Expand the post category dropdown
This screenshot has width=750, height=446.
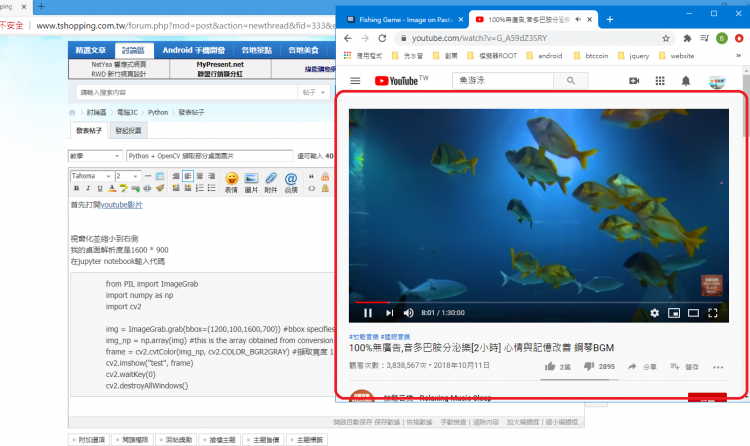point(95,156)
